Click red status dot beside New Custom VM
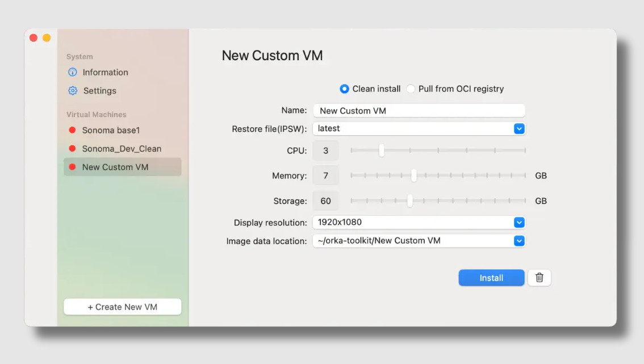Screen dimensions: 644x364 point(72,167)
